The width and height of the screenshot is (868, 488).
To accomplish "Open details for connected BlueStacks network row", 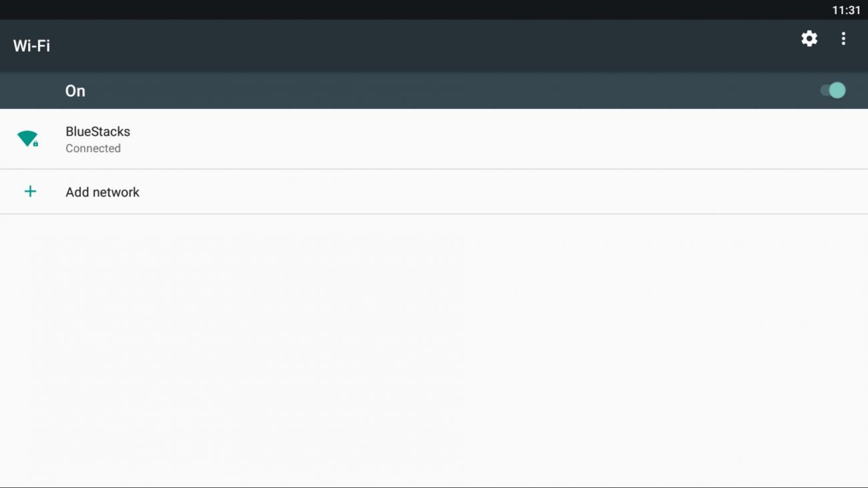I will [x=434, y=139].
